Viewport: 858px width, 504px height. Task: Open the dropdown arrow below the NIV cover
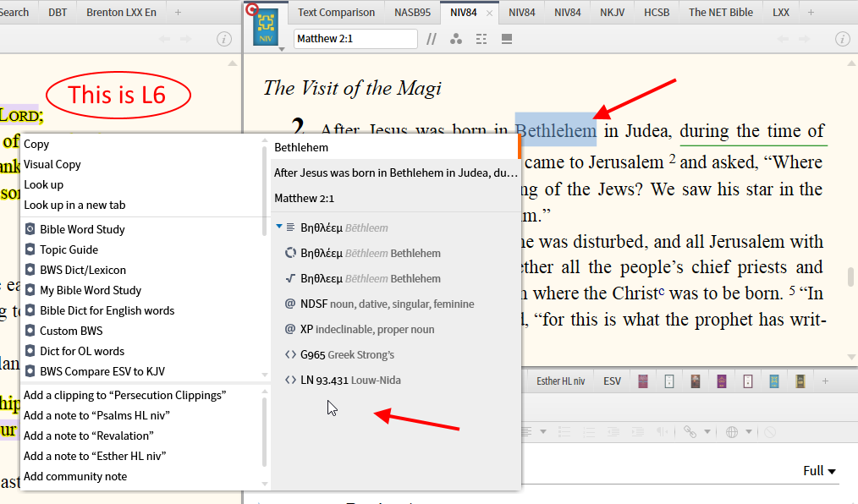282,49
